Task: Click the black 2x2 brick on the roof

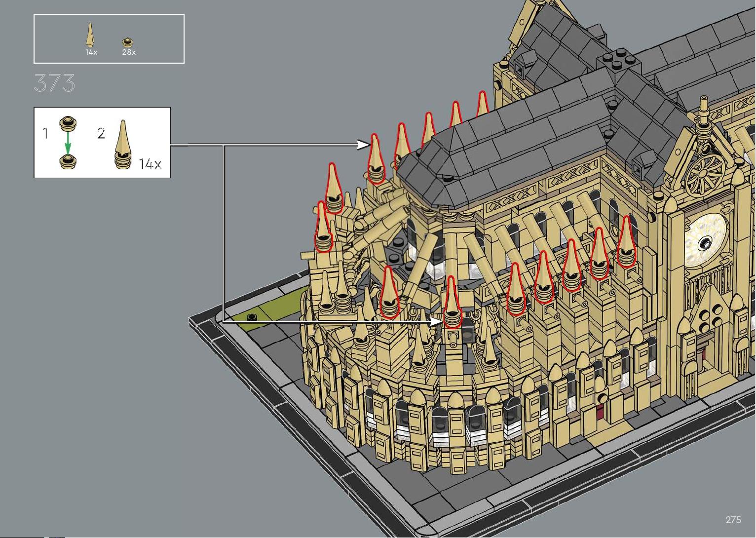Action: tap(616, 62)
